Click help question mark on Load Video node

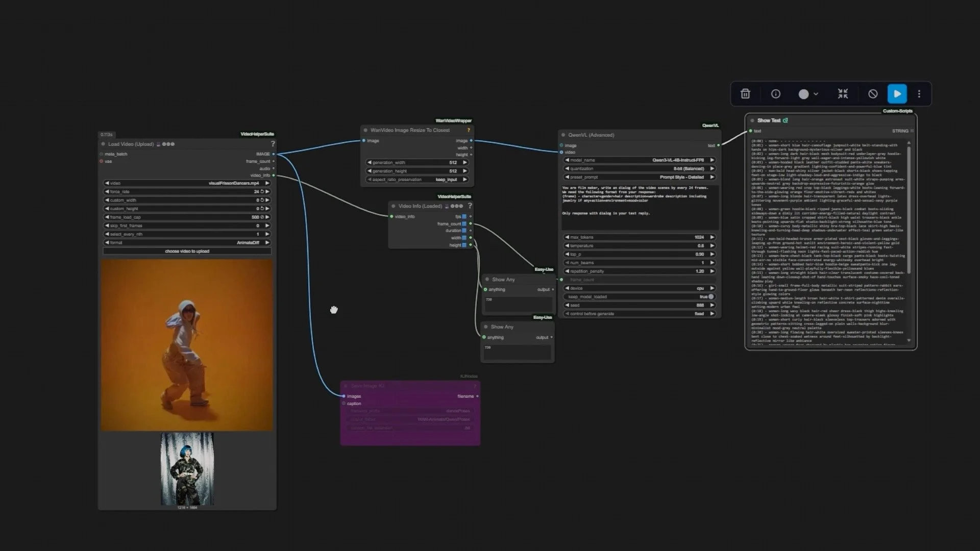pos(273,144)
